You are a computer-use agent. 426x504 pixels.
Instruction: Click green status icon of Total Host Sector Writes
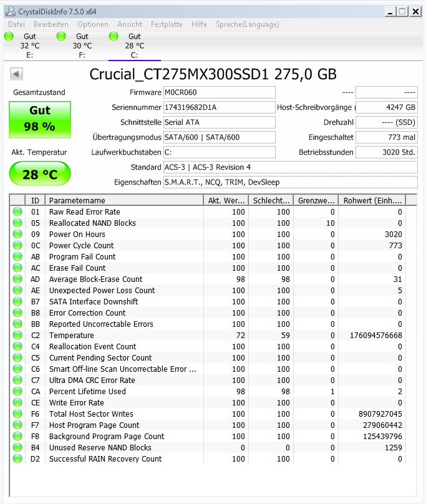click(17, 414)
